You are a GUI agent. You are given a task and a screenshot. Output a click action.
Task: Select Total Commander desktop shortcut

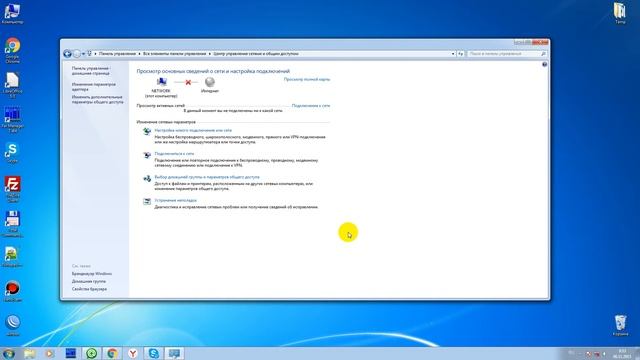click(x=12, y=224)
